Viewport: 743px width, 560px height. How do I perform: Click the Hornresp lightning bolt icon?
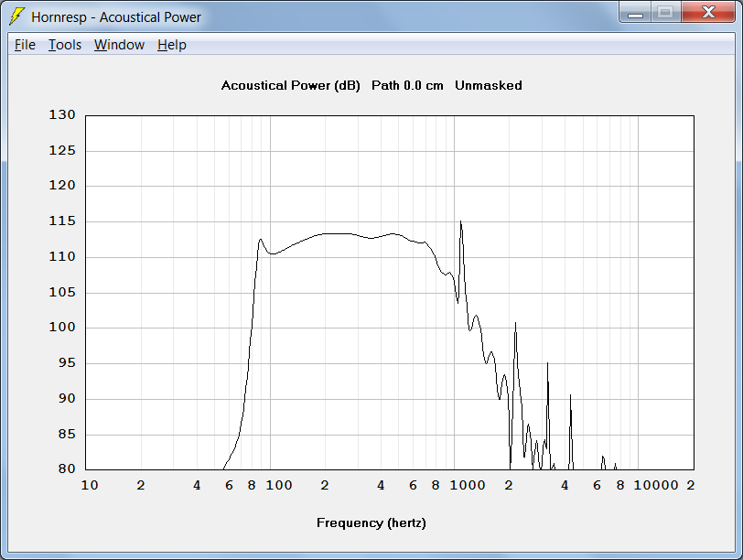tap(16, 16)
